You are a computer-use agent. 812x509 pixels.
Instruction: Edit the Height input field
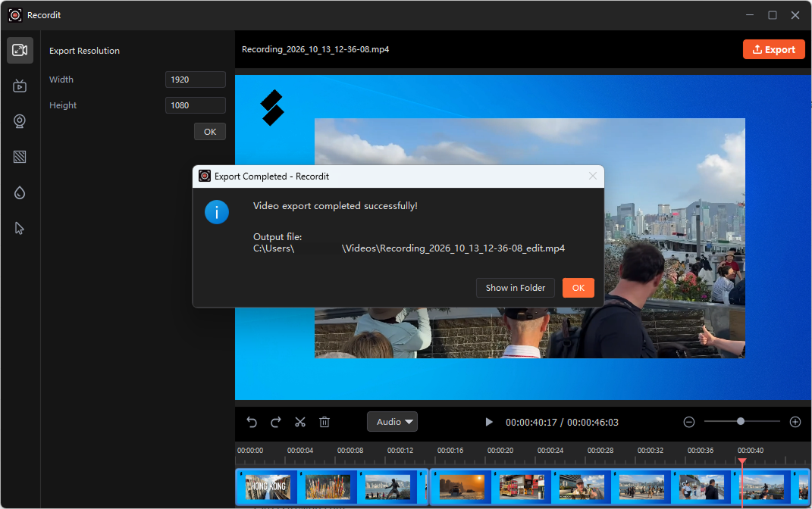point(196,105)
